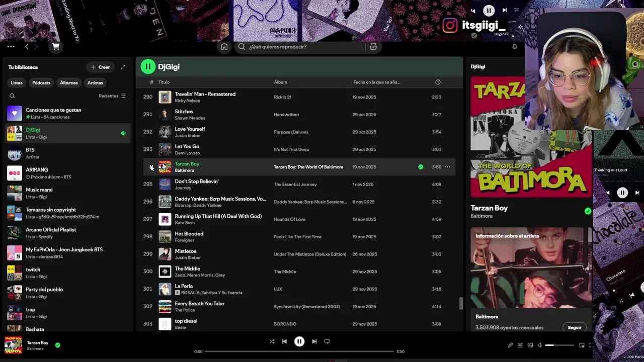Skip to the next track in the player
Viewport: 644px width, 362px height.
click(x=314, y=341)
